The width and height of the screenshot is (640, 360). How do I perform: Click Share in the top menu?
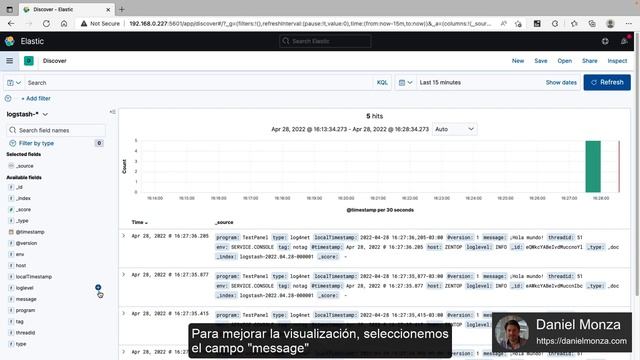point(589,61)
